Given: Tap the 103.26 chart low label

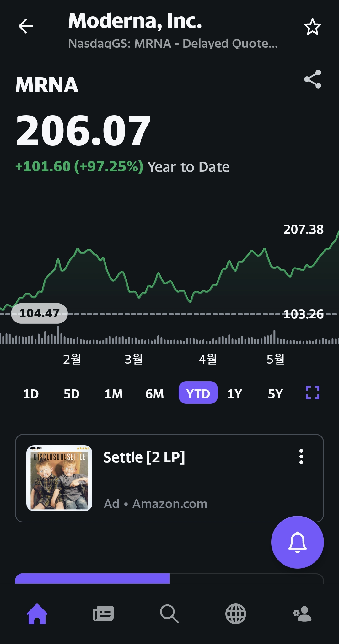Looking at the screenshot, I should click(x=303, y=314).
